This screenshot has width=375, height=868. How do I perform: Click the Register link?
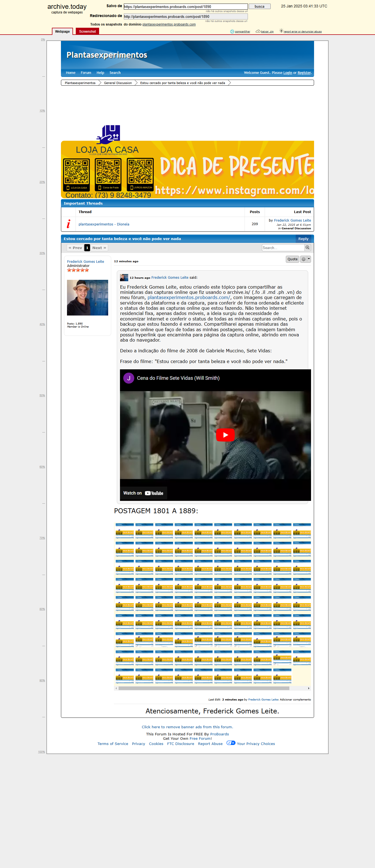tap(304, 73)
